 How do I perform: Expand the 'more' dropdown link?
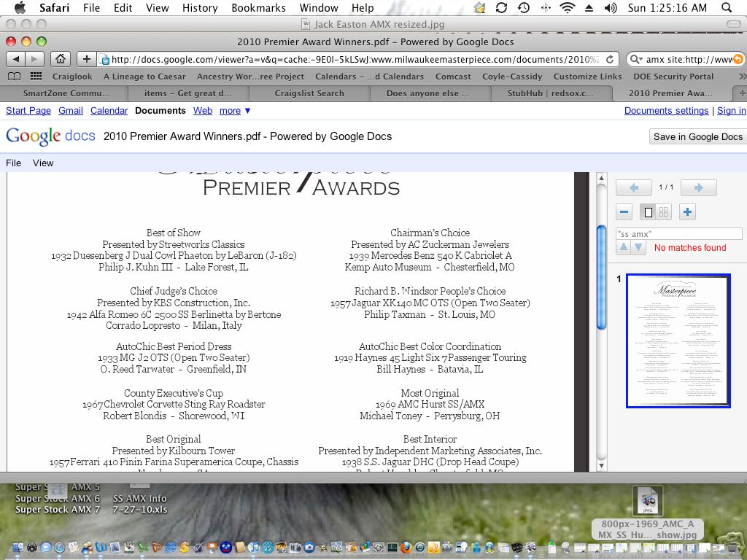pos(235,111)
